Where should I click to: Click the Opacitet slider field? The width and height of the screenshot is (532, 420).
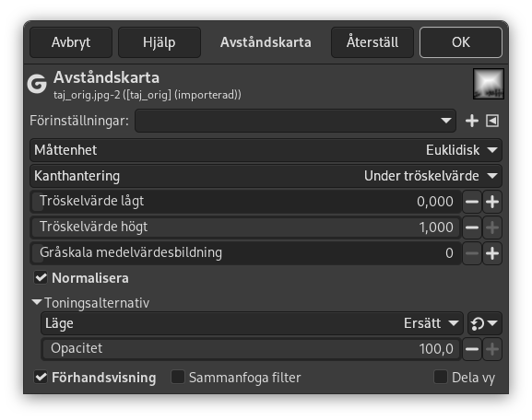click(251, 349)
